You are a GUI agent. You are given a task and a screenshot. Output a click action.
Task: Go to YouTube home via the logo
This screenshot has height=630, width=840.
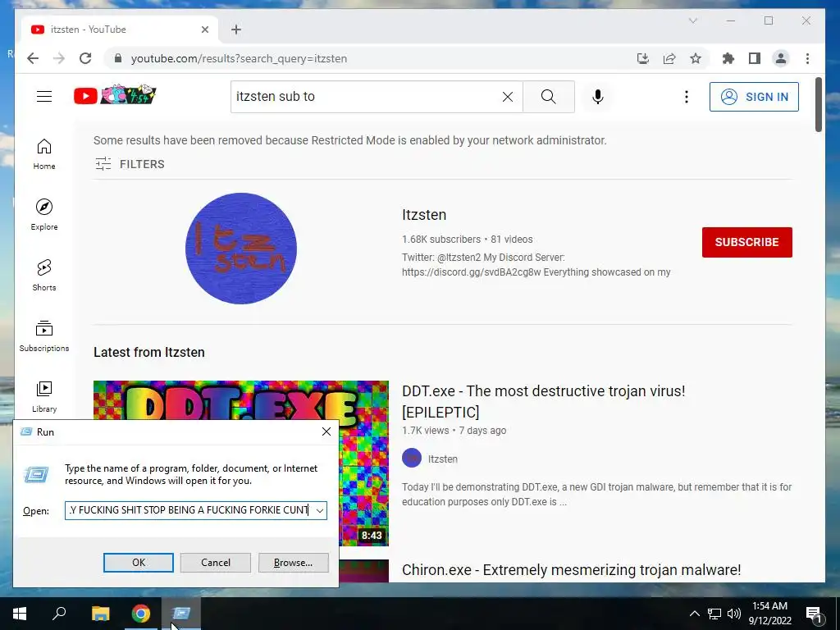pyautogui.click(x=115, y=95)
